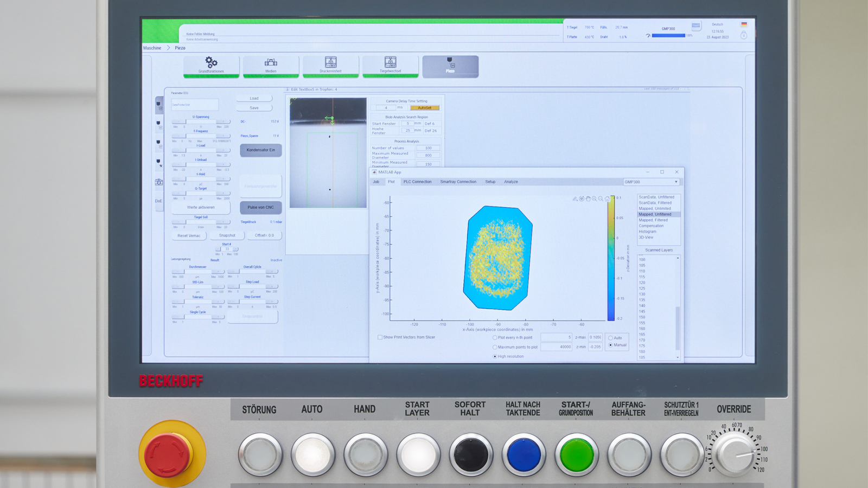Open the Medien machine section
This screenshot has height=488, width=868.
pyautogui.click(x=271, y=65)
